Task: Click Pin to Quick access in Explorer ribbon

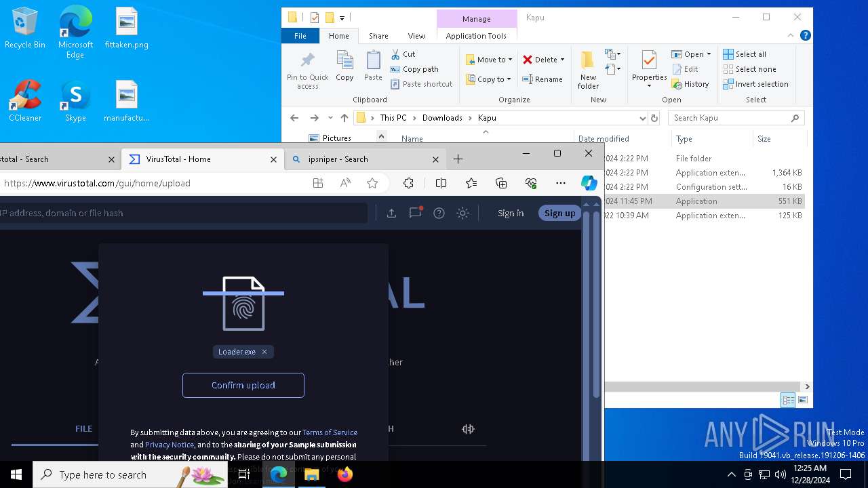Action: point(308,70)
